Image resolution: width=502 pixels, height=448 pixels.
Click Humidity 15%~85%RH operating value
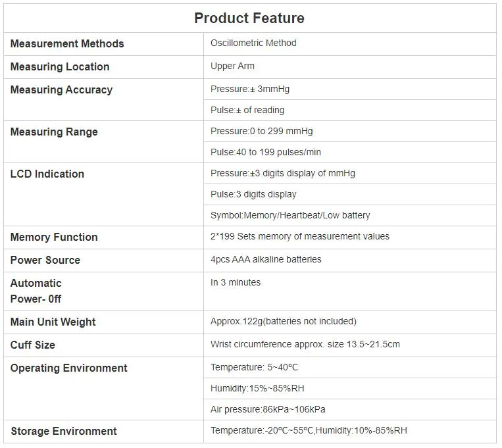(257, 388)
